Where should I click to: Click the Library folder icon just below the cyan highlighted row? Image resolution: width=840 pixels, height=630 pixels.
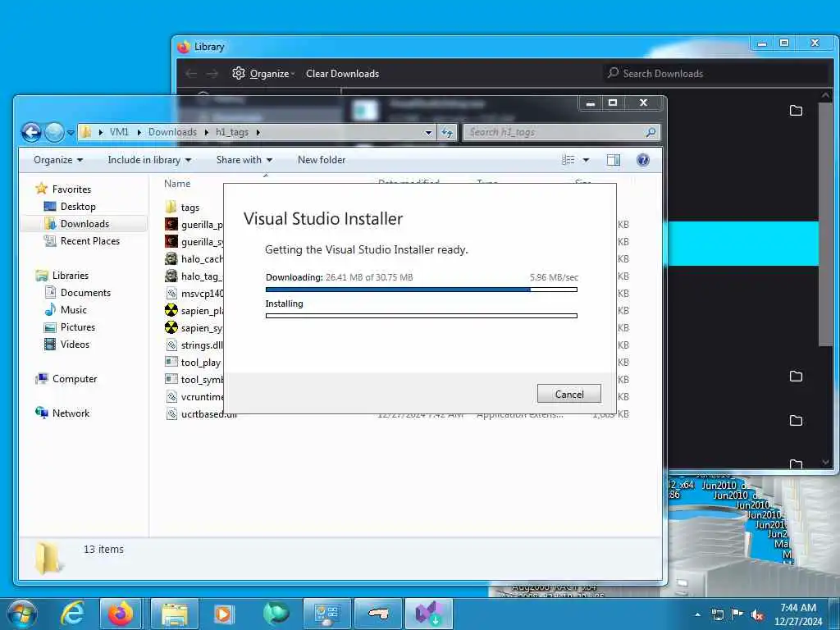tap(796, 376)
